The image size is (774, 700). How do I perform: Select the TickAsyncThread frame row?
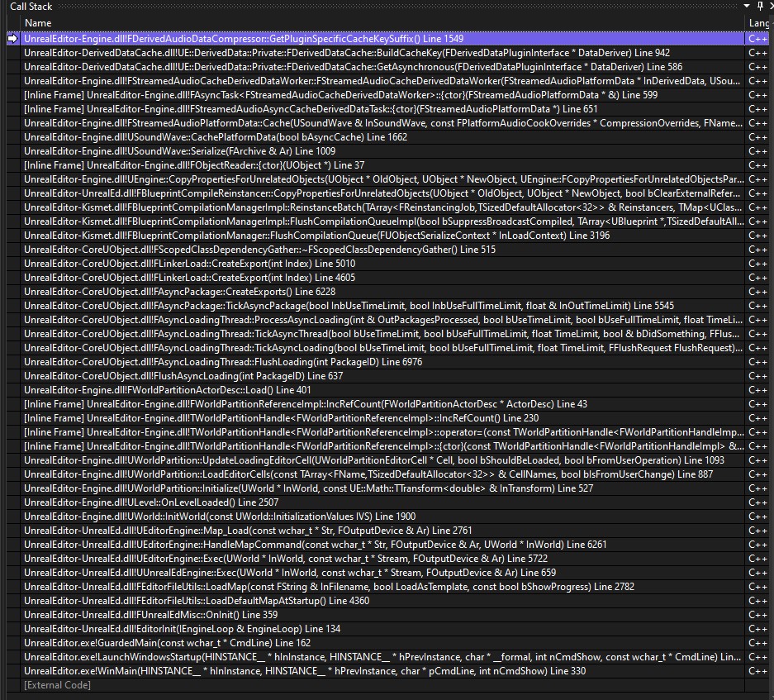382,334
